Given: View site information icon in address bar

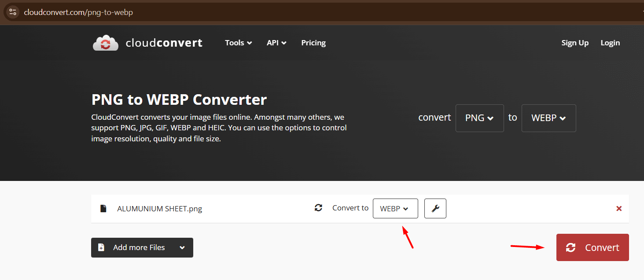Looking at the screenshot, I should (13, 12).
